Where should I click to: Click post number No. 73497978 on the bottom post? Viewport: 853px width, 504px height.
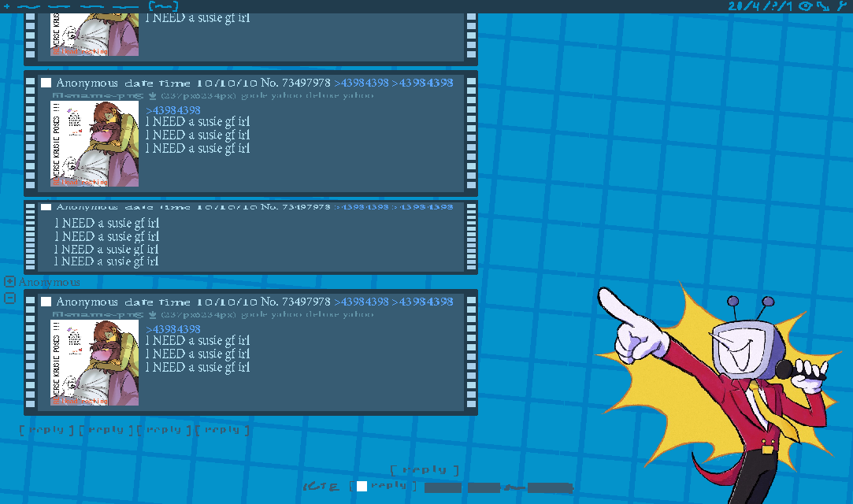295,302
